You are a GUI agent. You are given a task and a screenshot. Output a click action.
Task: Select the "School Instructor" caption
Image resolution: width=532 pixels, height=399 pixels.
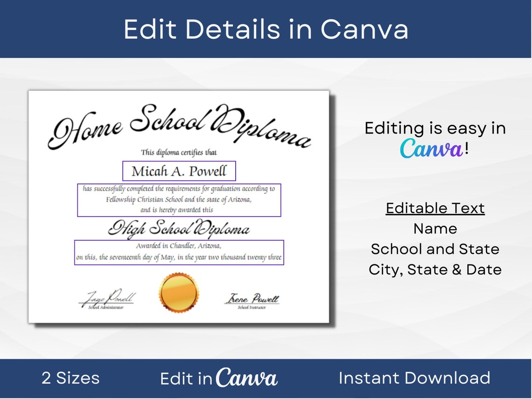pyautogui.click(x=252, y=308)
